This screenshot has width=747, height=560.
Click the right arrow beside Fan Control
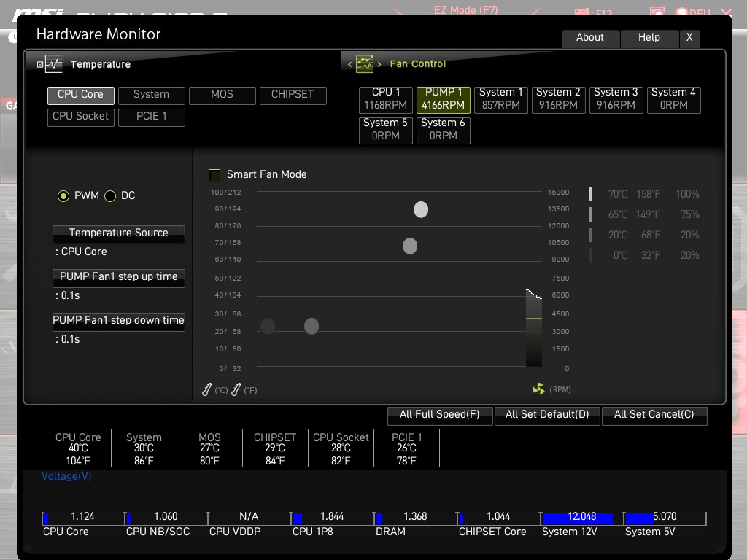click(x=379, y=64)
